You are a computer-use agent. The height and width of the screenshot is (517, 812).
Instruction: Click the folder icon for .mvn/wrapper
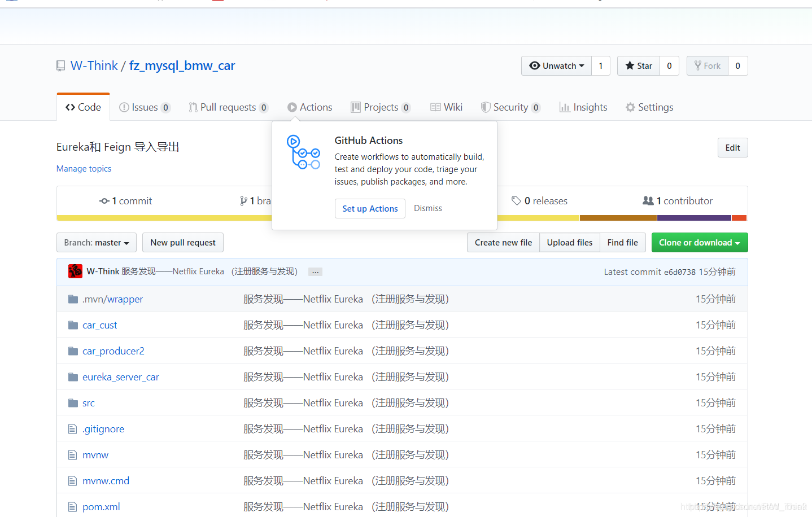pos(73,299)
